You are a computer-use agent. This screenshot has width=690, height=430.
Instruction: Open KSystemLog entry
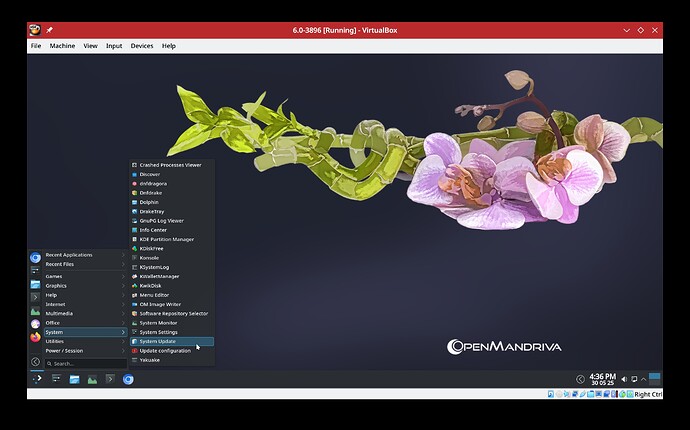point(172,267)
